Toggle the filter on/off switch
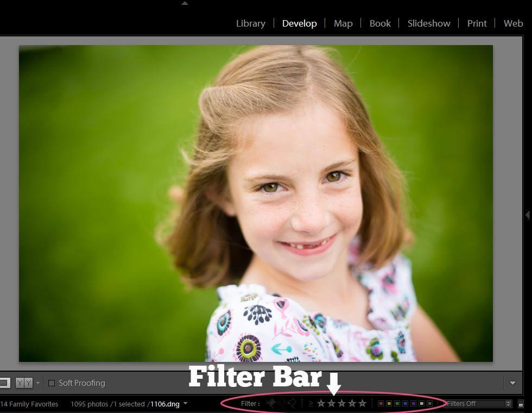 (521, 404)
